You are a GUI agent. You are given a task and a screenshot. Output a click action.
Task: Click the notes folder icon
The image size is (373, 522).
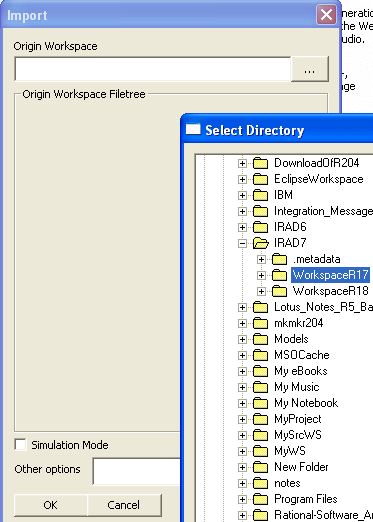[260, 483]
